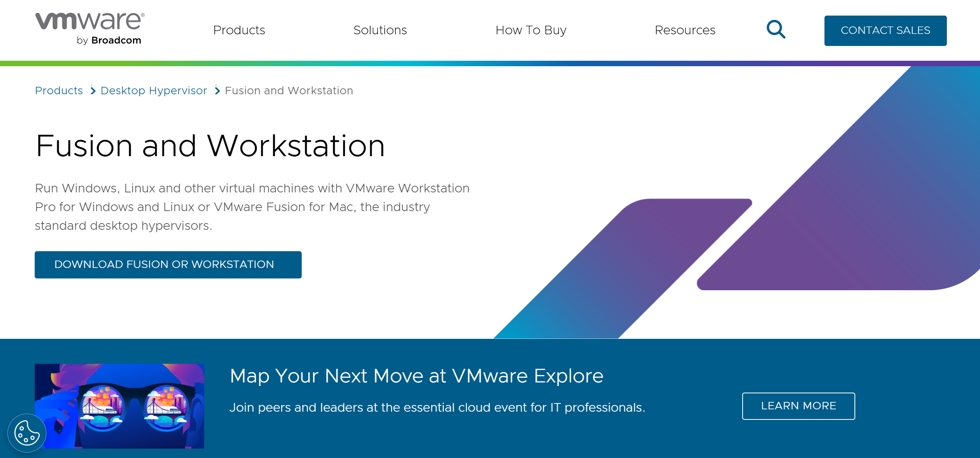Click the chevron after Desktop Hypervisor
The height and width of the screenshot is (458, 980).
point(217,91)
